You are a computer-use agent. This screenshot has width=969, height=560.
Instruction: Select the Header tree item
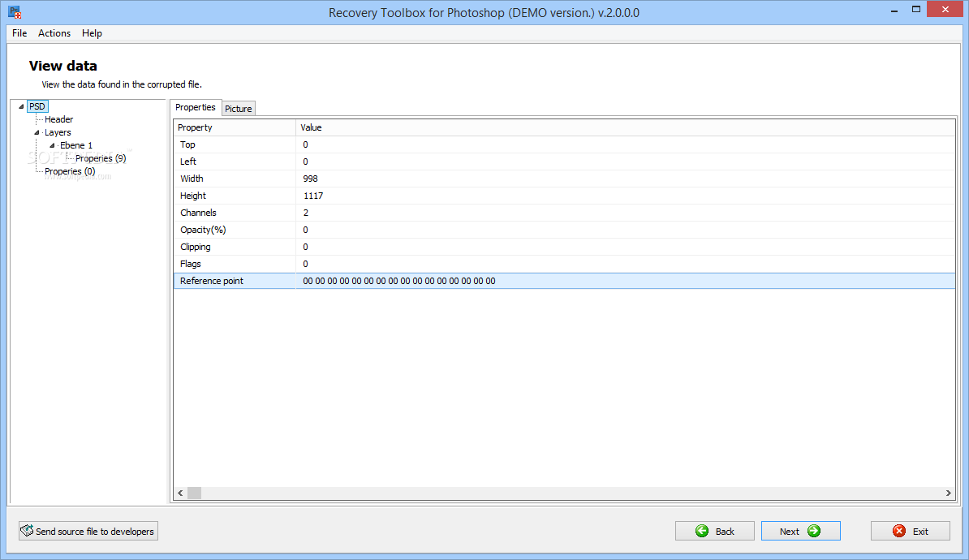click(x=58, y=119)
